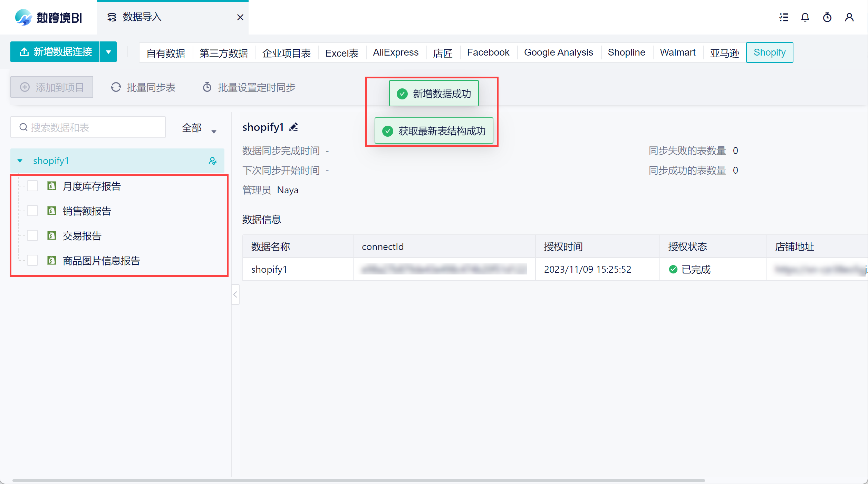Open the task list icon in header
Screen dimensions: 868x484
click(x=784, y=17)
